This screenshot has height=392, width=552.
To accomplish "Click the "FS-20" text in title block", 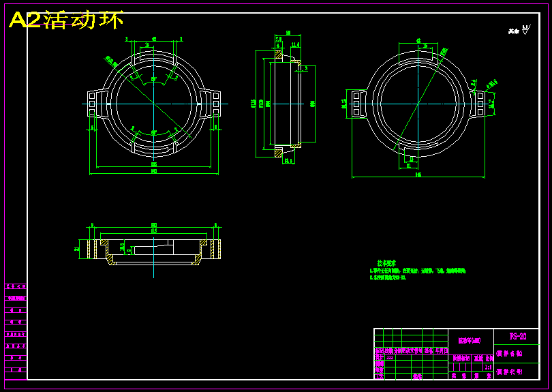I will pyautogui.click(x=518, y=336).
